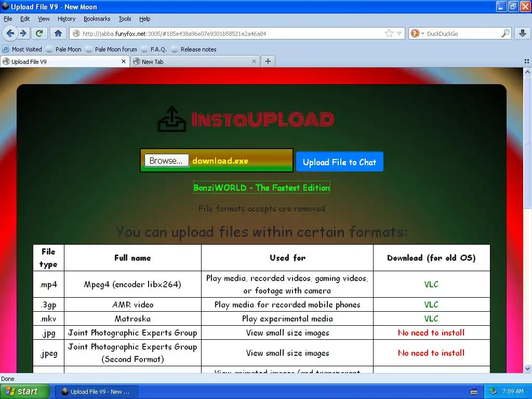Open a new tab with the plus button
This screenshot has height=399, width=532.
click(x=268, y=61)
